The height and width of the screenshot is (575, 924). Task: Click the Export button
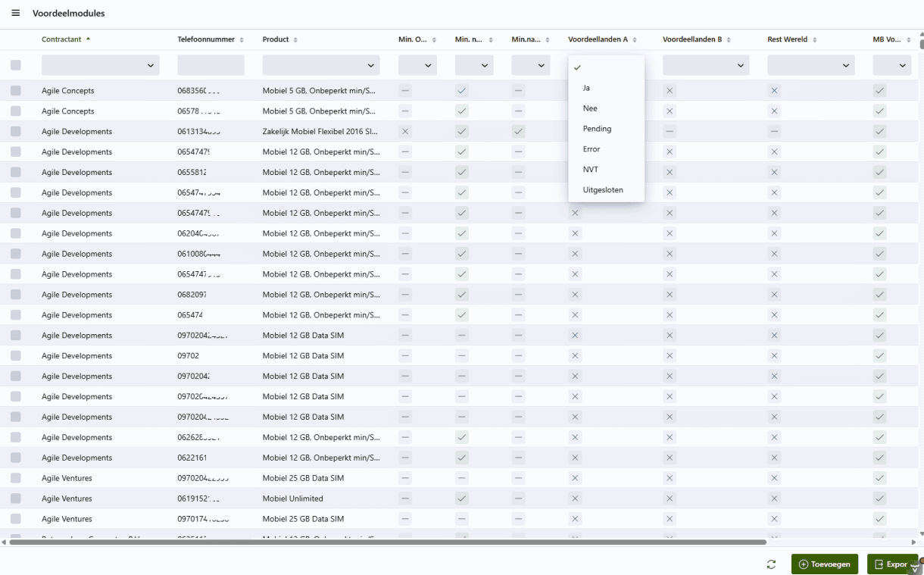(x=891, y=564)
